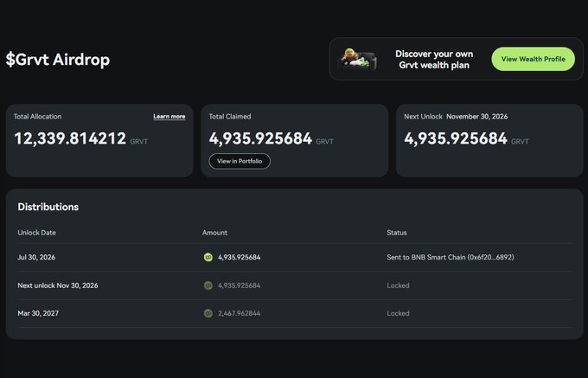
Task: Click the Amount column header
Action: click(214, 233)
